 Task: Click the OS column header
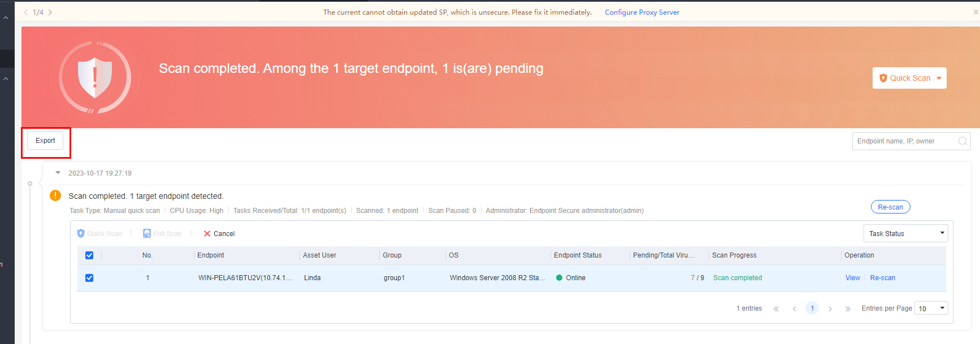[x=454, y=255]
